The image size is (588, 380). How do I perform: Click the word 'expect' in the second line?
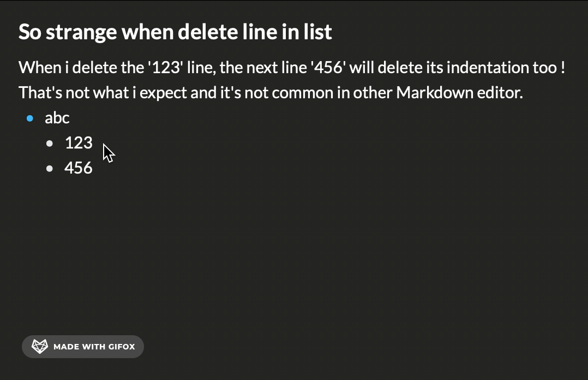coord(163,93)
